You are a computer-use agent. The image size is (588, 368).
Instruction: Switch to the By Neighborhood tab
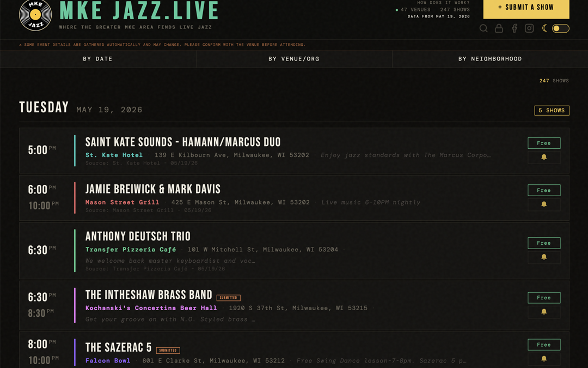coord(490,59)
